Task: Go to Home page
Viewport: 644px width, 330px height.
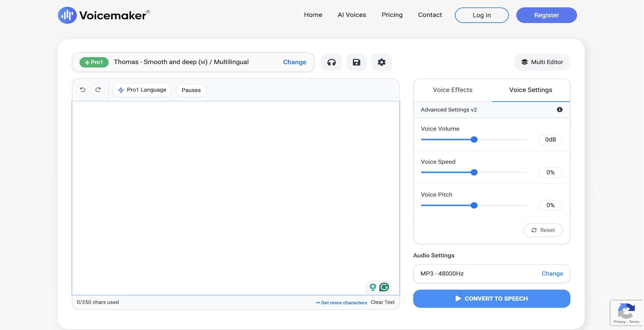Action: click(x=313, y=15)
